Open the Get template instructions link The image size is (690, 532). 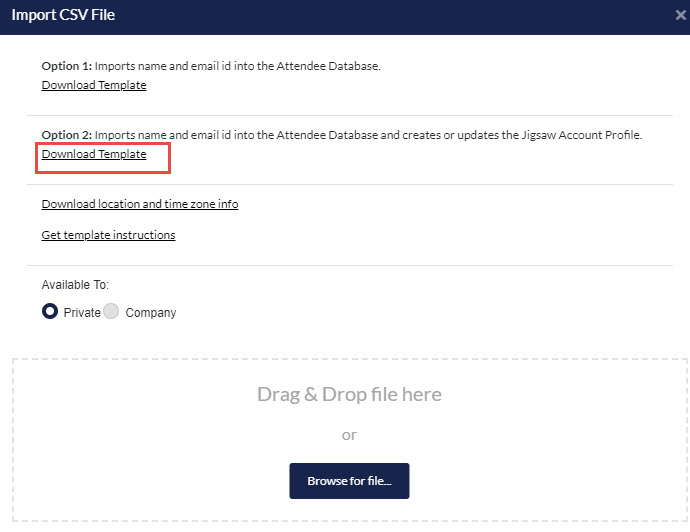108,235
